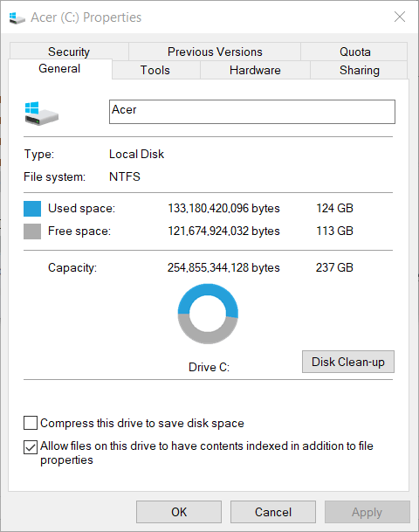The height and width of the screenshot is (532, 419).
Task: Click the blue Used space color swatch
Action: click(32, 208)
